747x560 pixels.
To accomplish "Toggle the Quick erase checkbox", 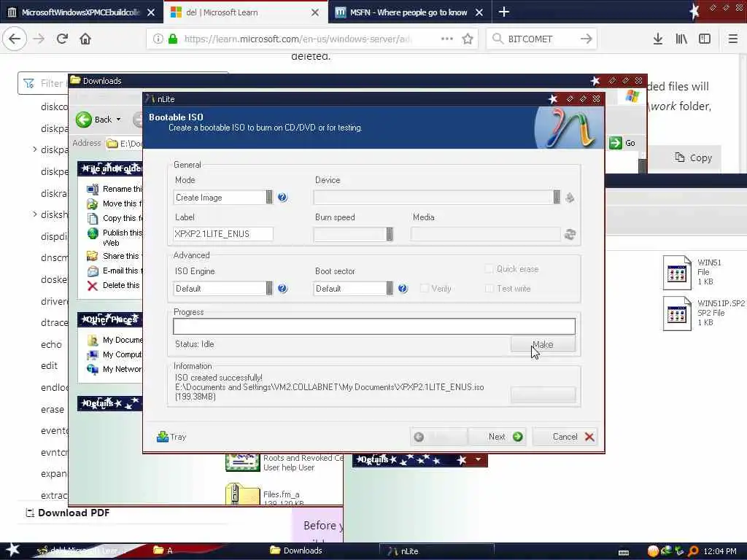I will [x=489, y=268].
